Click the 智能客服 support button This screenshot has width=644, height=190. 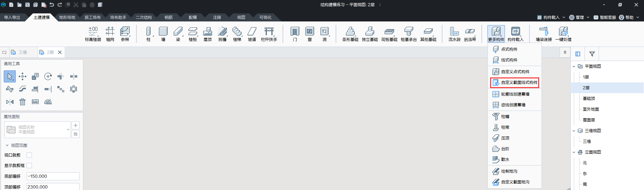click(x=605, y=17)
